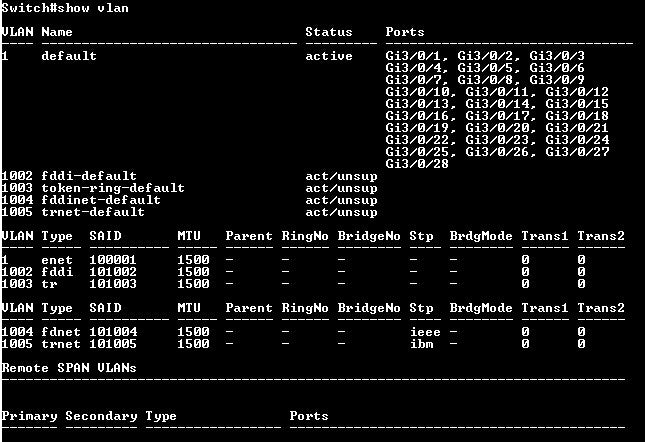Click the 'fdnet' type value
This screenshot has width=645, height=442.
(61, 332)
